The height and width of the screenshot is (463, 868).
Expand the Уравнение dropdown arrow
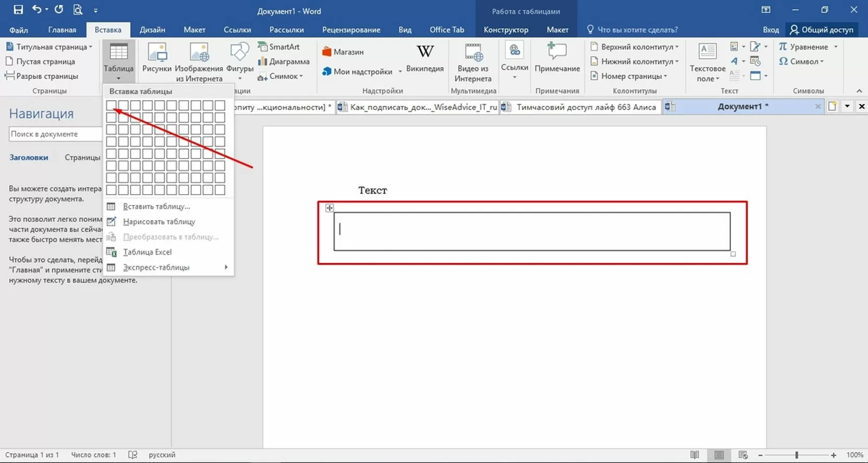tap(836, 47)
